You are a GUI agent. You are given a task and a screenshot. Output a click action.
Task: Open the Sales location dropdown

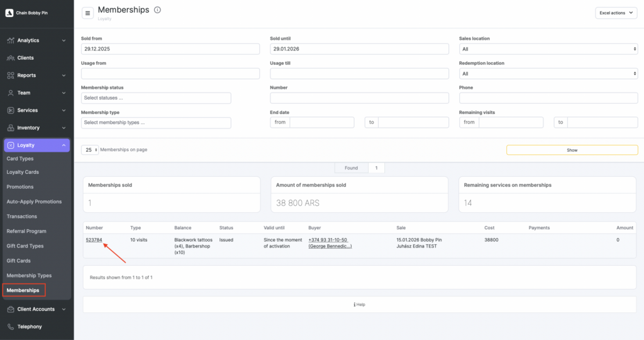(x=548, y=49)
